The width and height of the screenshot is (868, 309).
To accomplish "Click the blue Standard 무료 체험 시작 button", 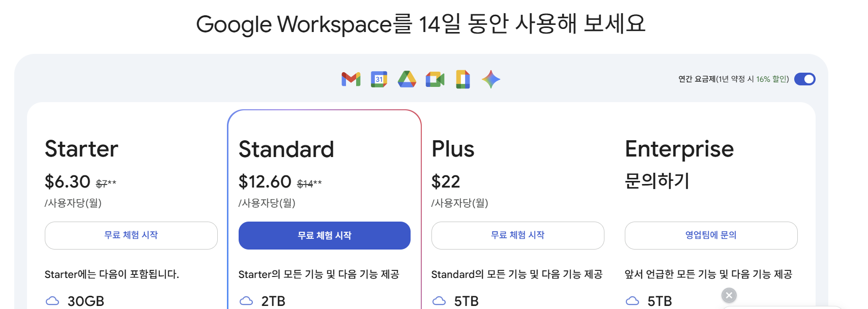I will click(x=324, y=235).
